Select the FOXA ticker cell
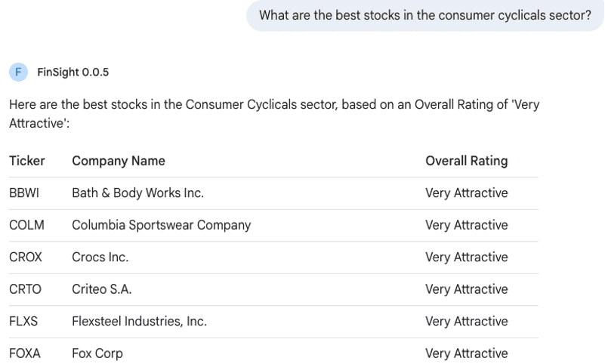The height and width of the screenshot is (364, 605). point(25,353)
